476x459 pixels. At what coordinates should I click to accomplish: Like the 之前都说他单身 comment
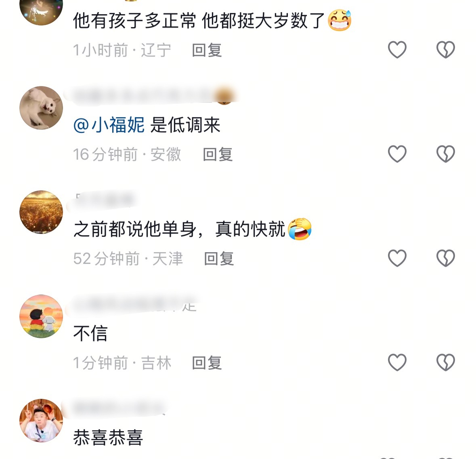pyautogui.click(x=397, y=258)
